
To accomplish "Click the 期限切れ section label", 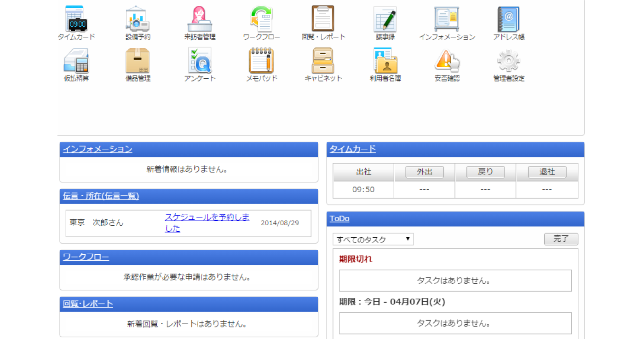I will (356, 259).
